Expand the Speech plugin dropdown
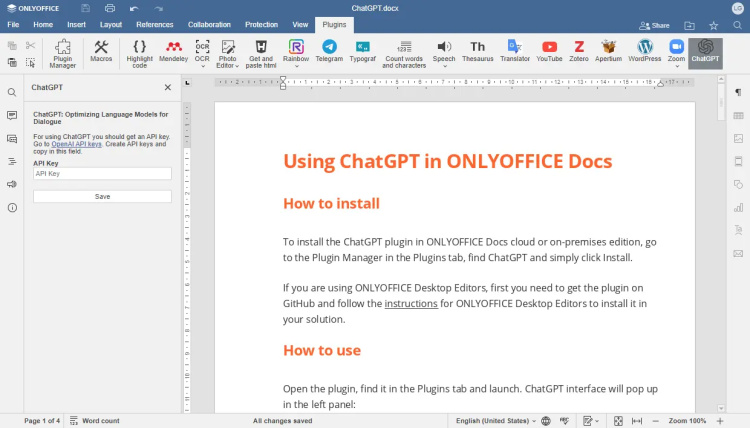The height and width of the screenshot is (428, 750). 444,66
